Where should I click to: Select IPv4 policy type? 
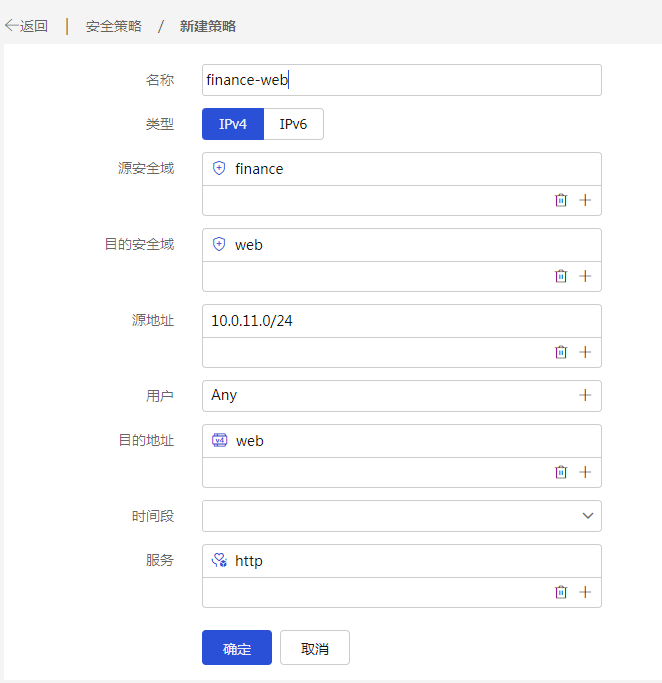[x=233, y=124]
